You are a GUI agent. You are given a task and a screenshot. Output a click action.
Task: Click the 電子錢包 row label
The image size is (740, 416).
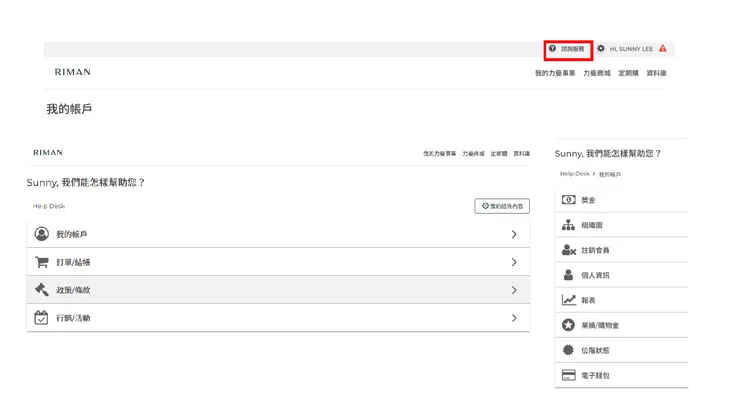click(595, 375)
